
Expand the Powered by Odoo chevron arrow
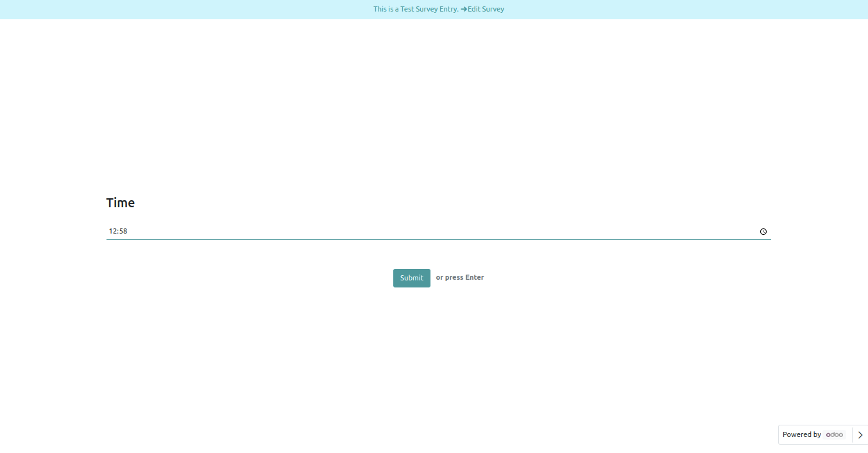[860, 434]
